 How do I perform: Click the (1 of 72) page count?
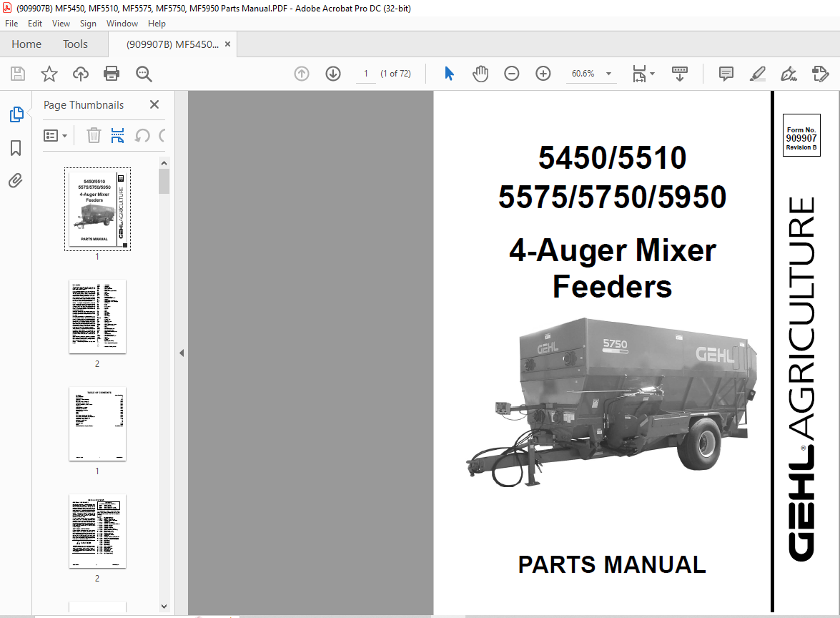(395, 74)
